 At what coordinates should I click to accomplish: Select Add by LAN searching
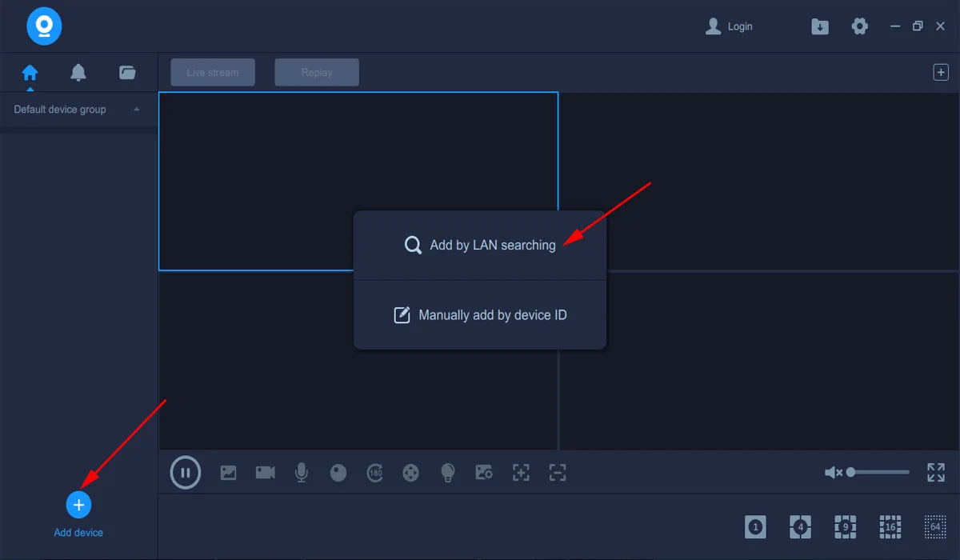coord(480,246)
